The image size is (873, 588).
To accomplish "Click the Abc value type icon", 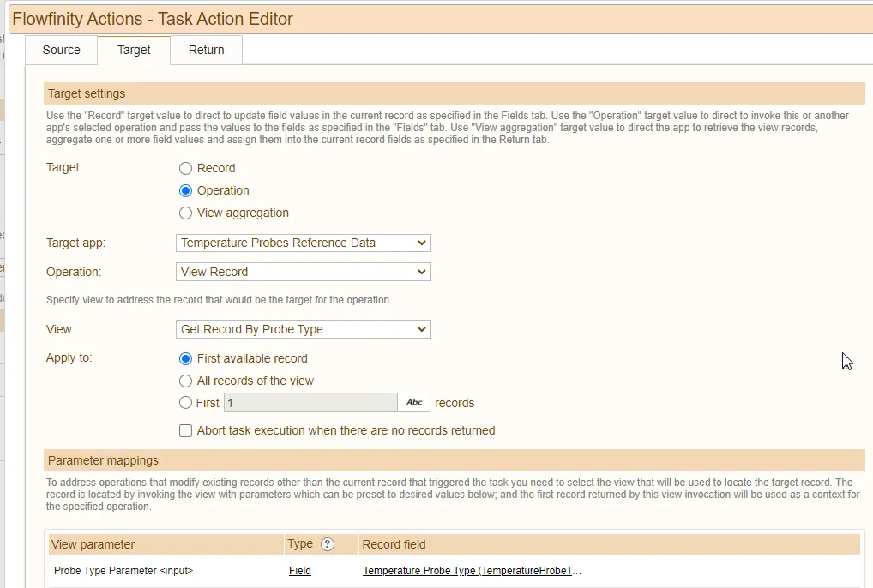I will [414, 403].
